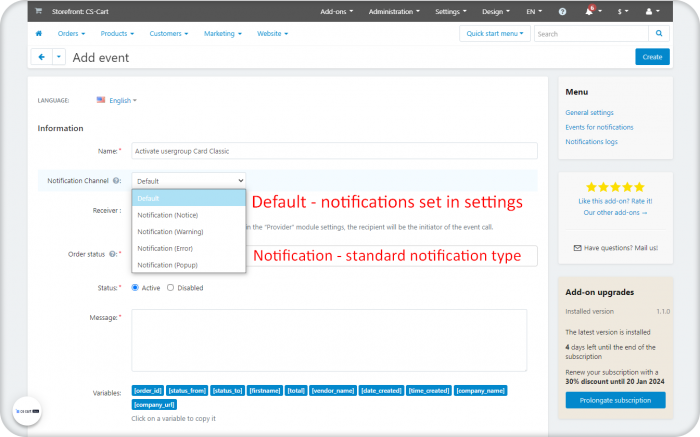700x437 pixels.
Task: Click the back arrow button
Action: 42,57
